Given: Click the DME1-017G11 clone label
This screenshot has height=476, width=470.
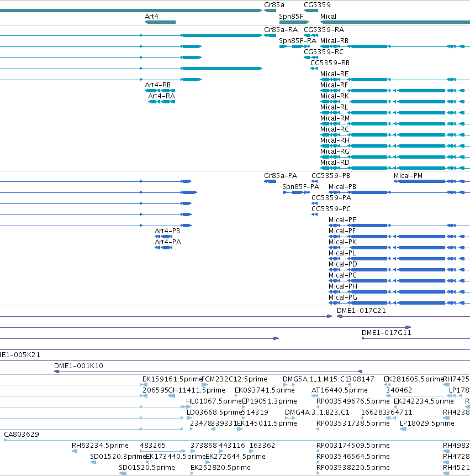Looking at the screenshot, I should pyautogui.click(x=386, y=333).
